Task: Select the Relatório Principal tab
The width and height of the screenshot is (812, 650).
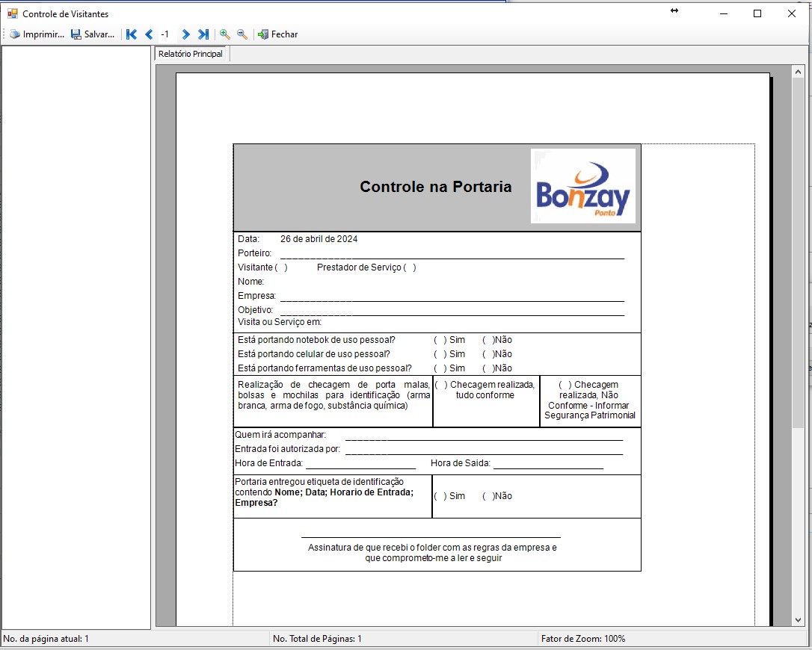Action: 191,54
